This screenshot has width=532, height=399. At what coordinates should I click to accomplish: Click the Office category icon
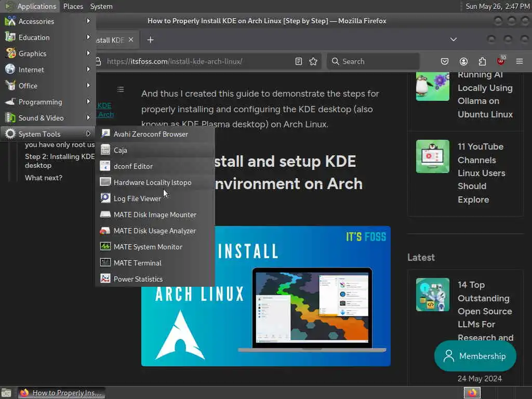click(x=10, y=86)
